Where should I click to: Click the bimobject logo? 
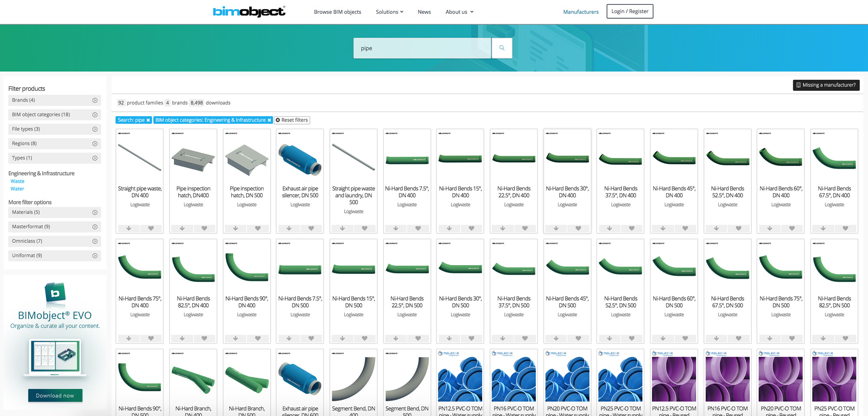[x=249, y=12]
